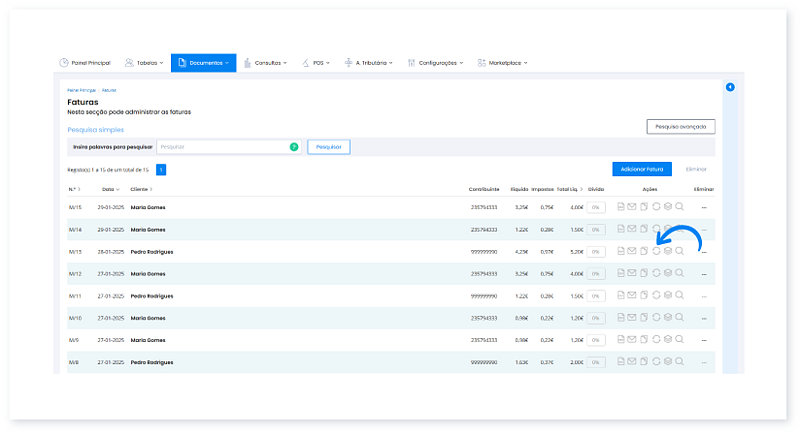Click client Pedro Rodrigues on row IV/13
This screenshot has width=800, height=434.
pos(152,252)
